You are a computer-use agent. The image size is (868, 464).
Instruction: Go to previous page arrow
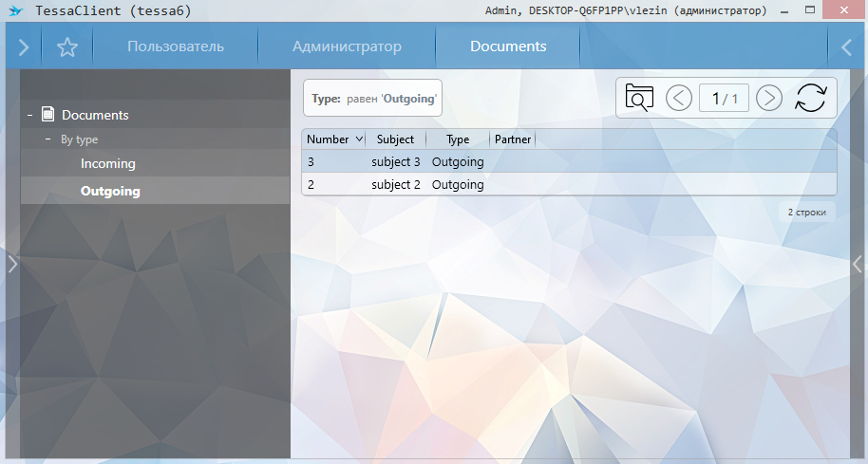pyautogui.click(x=679, y=98)
